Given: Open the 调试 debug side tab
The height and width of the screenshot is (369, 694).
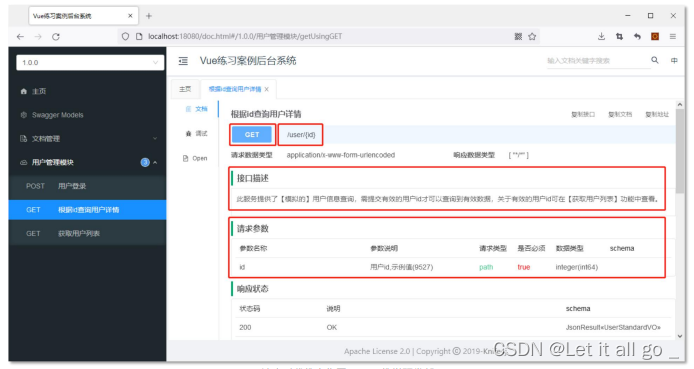Looking at the screenshot, I should pyautogui.click(x=196, y=134).
